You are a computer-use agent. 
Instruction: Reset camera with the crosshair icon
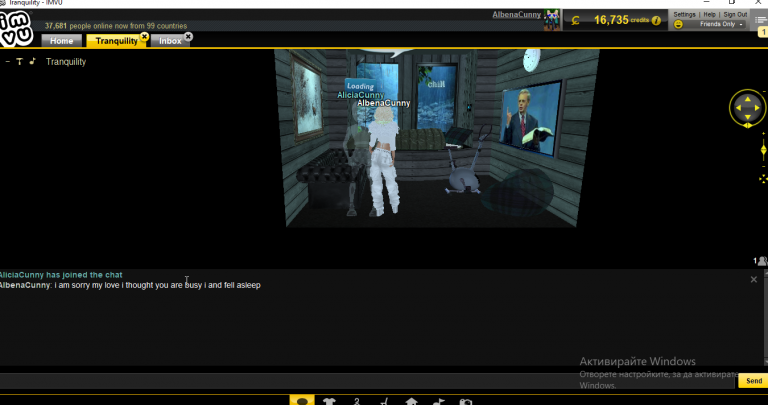[763, 179]
